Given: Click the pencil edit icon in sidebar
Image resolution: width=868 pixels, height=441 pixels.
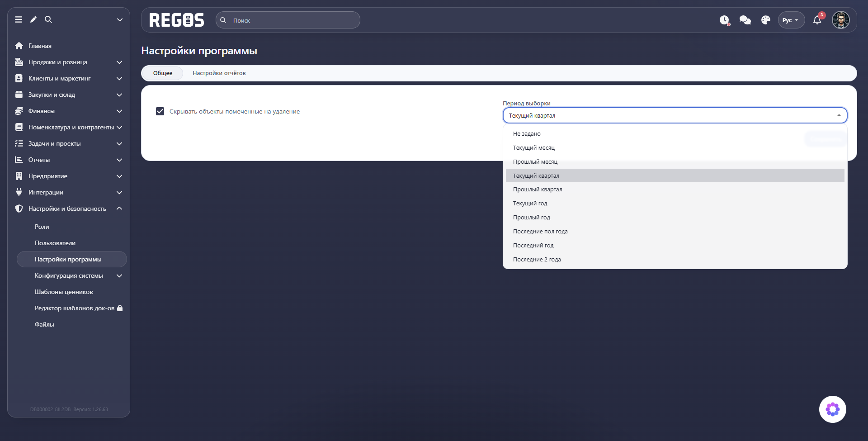Looking at the screenshot, I should [x=33, y=19].
